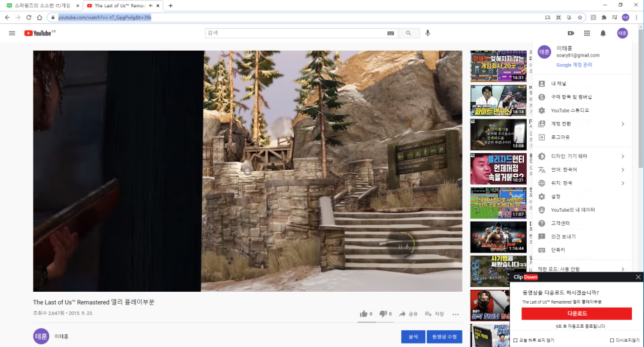Check '오늘 하루 보지 않기' checkbox
The width and height of the screenshot is (644, 347).
point(515,340)
